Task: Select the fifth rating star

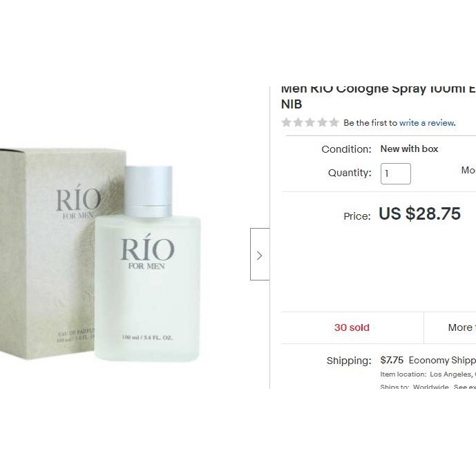Action: click(x=334, y=122)
